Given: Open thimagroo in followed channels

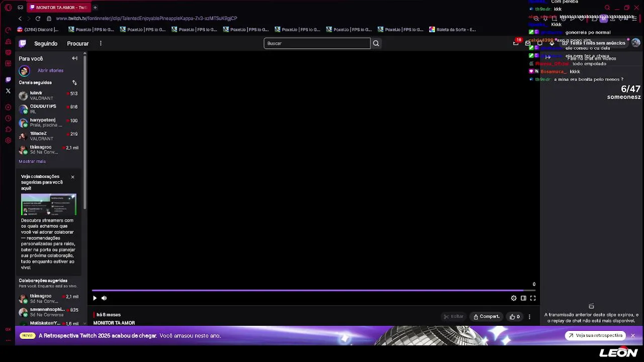Looking at the screenshot, I should tap(49, 150).
